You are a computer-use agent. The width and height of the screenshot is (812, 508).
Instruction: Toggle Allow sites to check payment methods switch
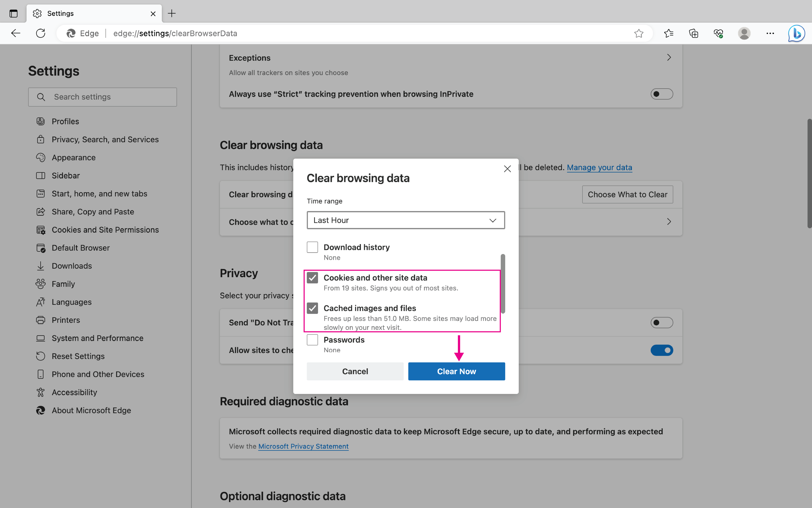point(662,350)
